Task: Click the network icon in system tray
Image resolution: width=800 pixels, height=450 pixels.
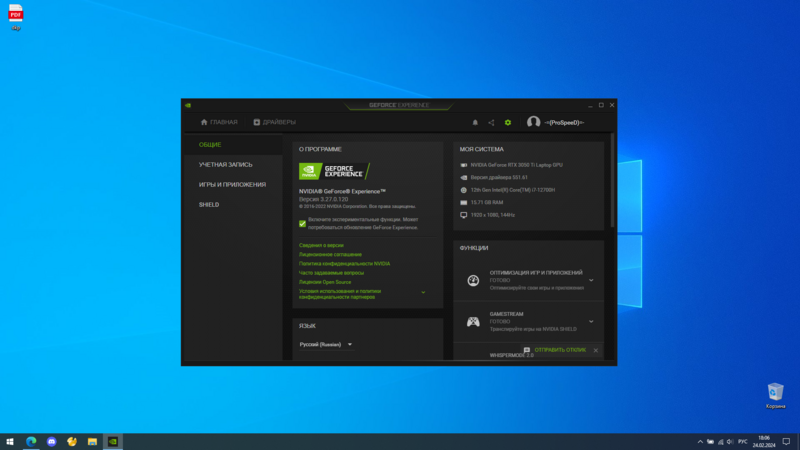Action: (x=720, y=442)
